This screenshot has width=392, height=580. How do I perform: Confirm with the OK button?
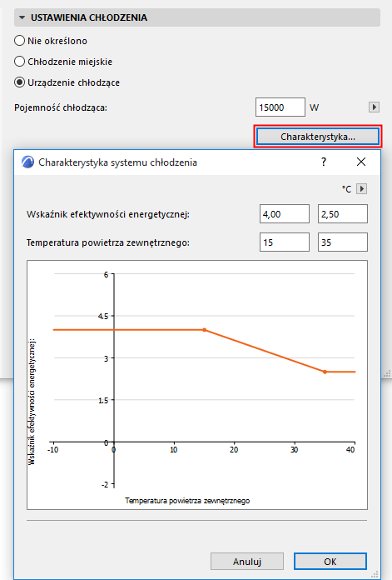pyautogui.click(x=330, y=562)
